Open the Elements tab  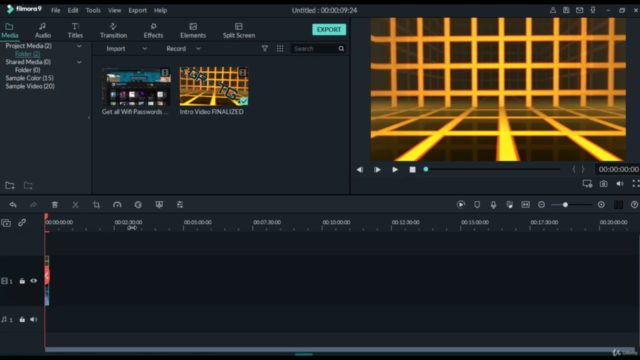point(193,31)
